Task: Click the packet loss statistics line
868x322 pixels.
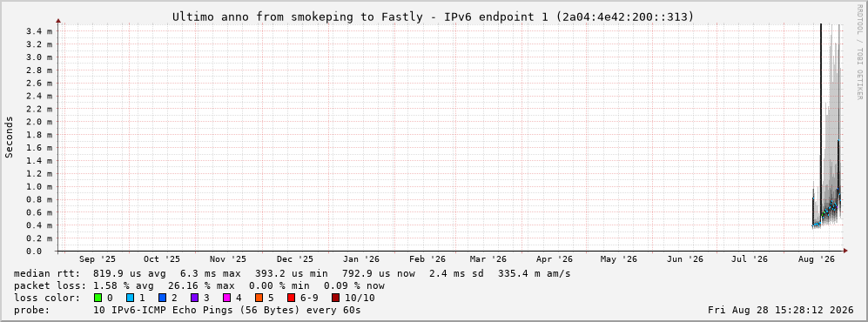Action: 198,285
